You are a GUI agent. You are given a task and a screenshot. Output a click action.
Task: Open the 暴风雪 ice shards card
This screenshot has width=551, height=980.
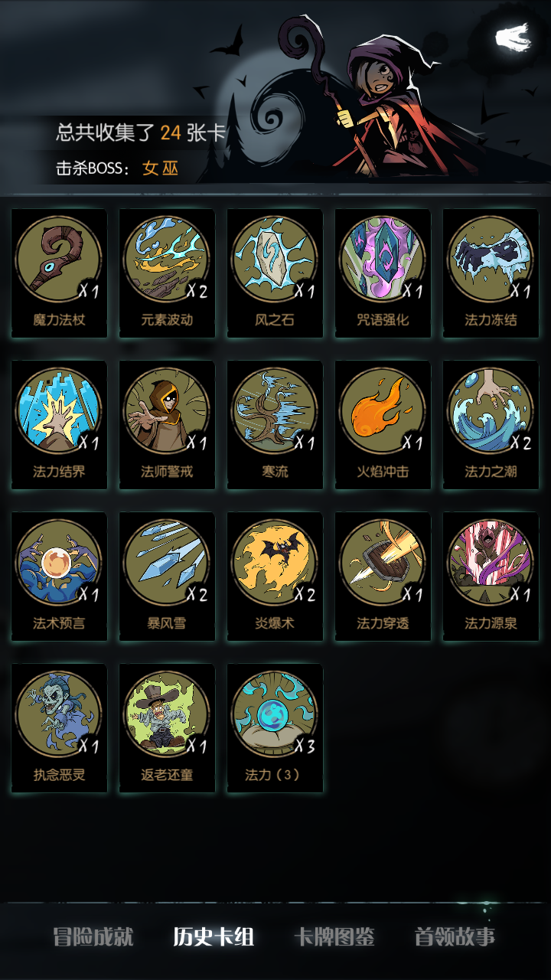167,577
